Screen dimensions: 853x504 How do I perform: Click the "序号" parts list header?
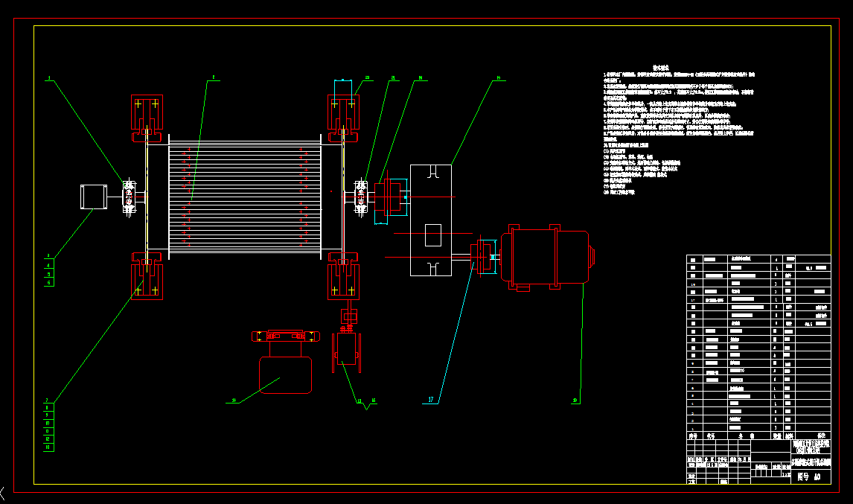click(693, 436)
